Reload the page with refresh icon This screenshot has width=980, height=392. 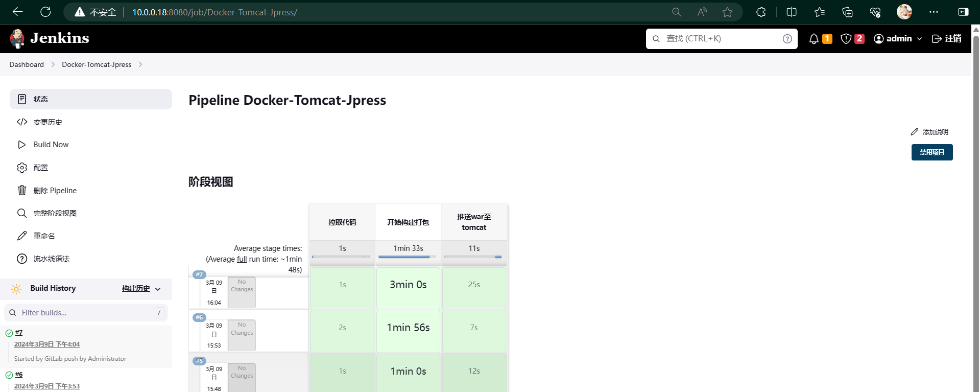tap(45, 12)
